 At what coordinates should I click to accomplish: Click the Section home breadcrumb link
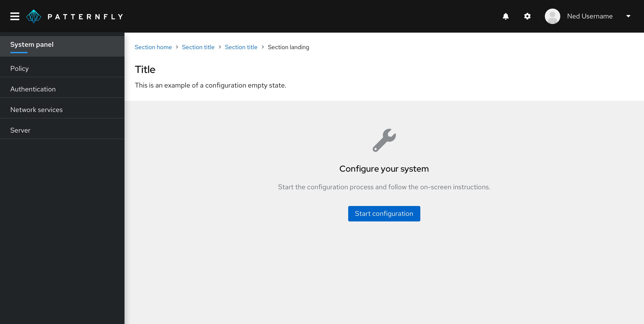tap(153, 47)
